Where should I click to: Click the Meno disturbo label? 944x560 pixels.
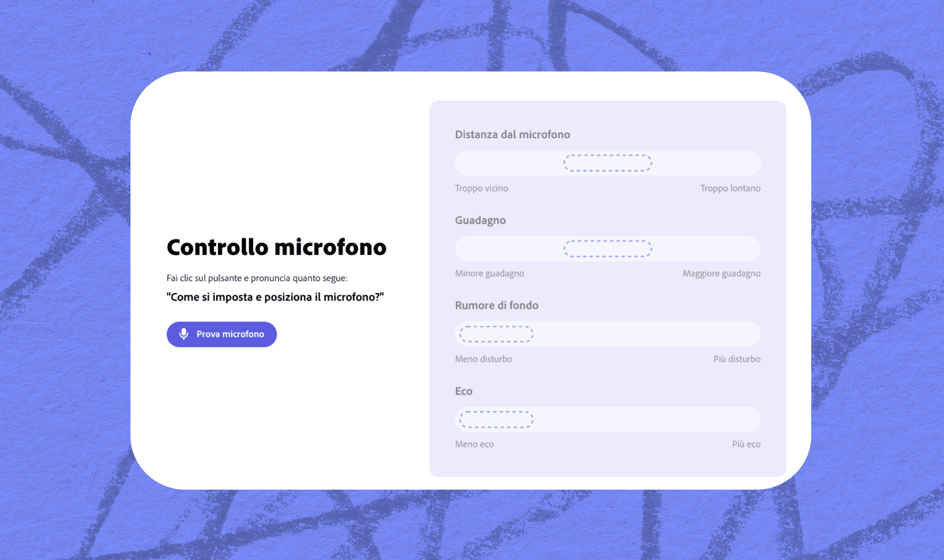click(x=483, y=358)
